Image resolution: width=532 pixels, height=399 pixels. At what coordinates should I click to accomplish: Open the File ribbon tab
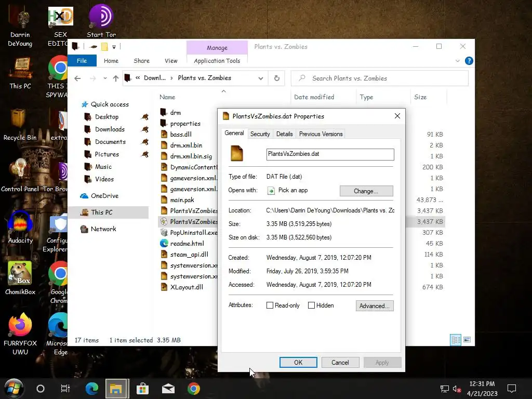click(x=82, y=61)
